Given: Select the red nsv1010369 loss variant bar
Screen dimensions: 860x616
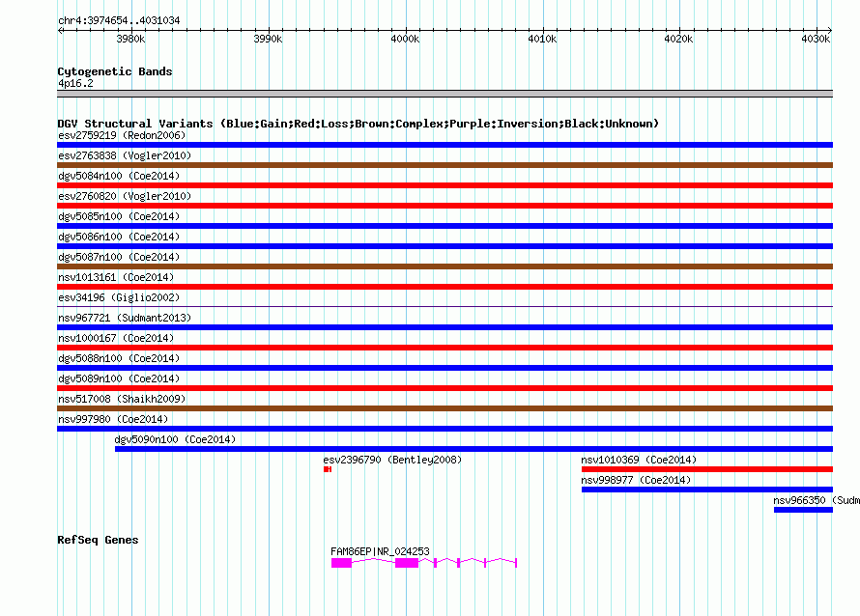Looking at the screenshot, I should point(707,469).
